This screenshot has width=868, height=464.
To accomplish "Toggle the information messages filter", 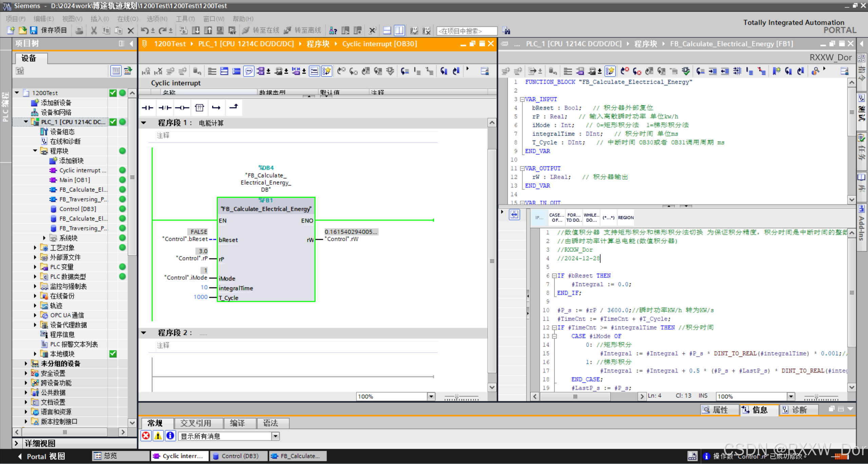I will click(x=170, y=436).
